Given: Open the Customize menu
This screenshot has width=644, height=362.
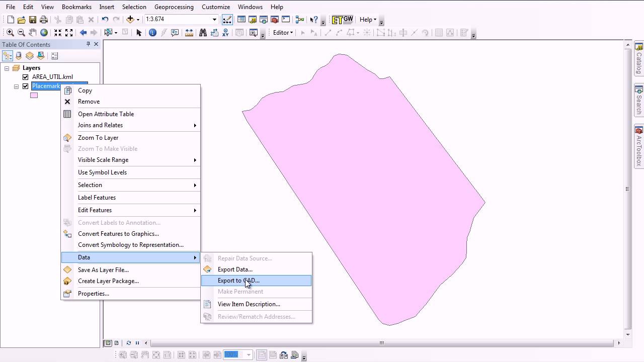Looking at the screenshot, I should 216,7.
